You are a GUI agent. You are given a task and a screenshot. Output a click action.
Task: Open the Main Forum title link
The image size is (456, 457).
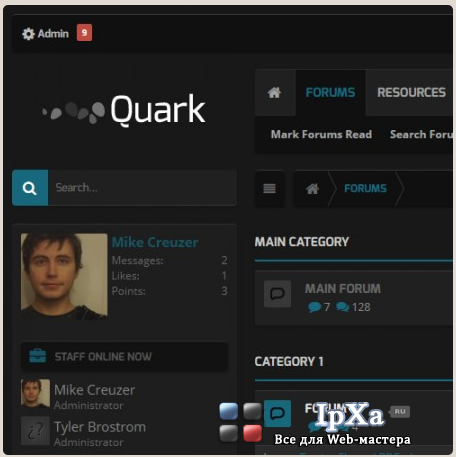coord(343,289)
